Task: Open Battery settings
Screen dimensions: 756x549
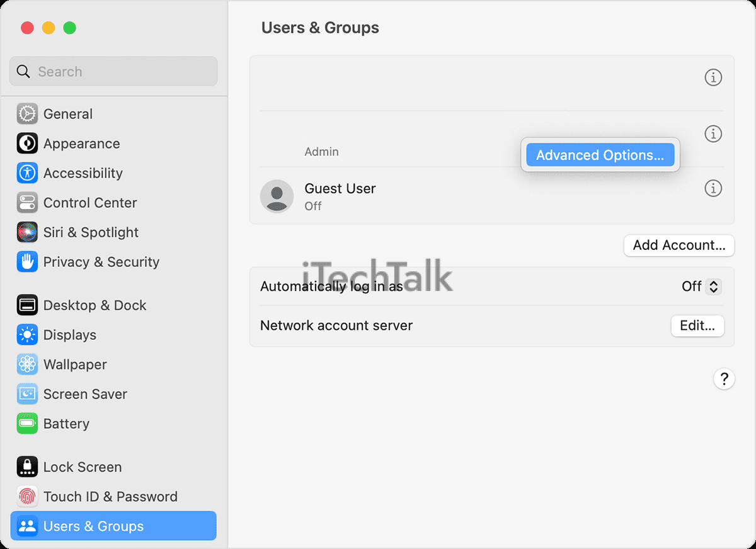Action: (x=66, y=424)
